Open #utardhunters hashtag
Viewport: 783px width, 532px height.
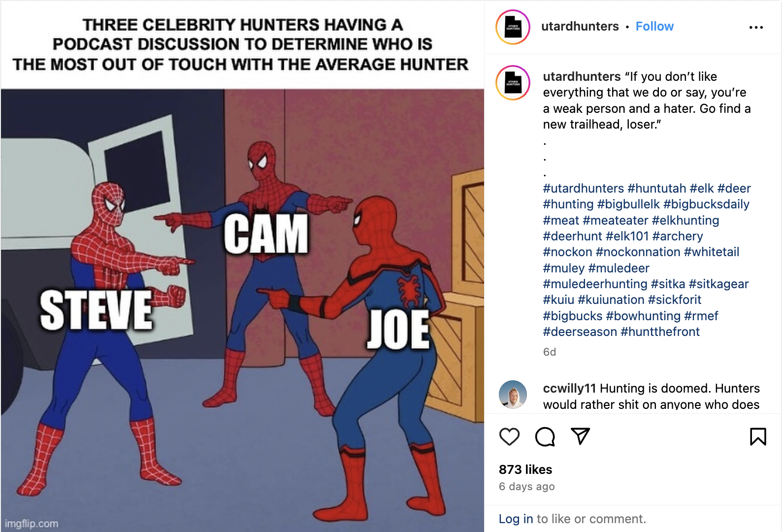(583, 189)
